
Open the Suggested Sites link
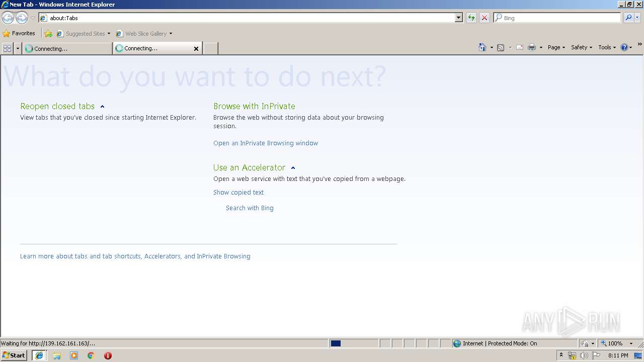[83, 34]
